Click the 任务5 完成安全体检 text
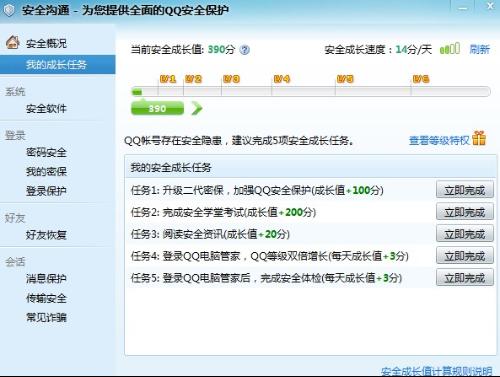 [x=266, y=278]
